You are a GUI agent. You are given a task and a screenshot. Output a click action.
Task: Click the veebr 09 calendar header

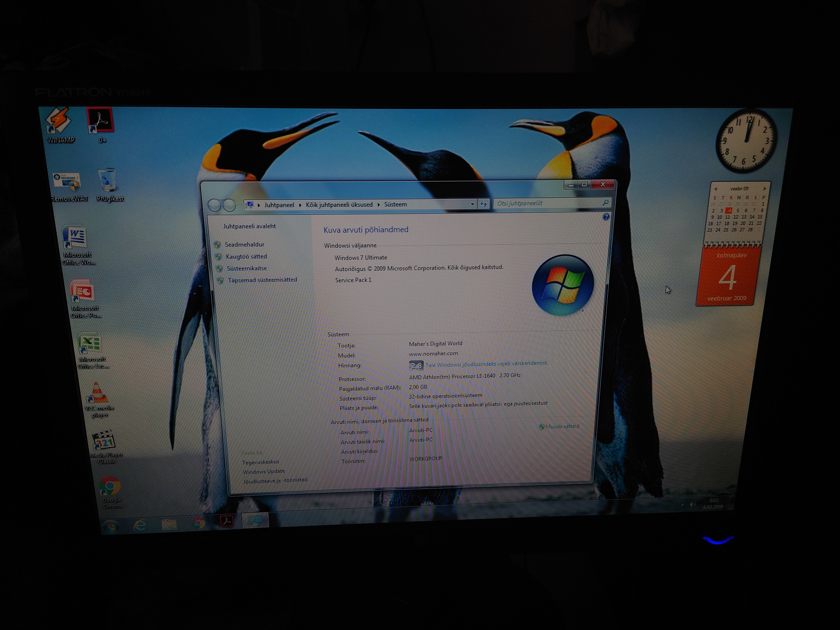[739, 188]
